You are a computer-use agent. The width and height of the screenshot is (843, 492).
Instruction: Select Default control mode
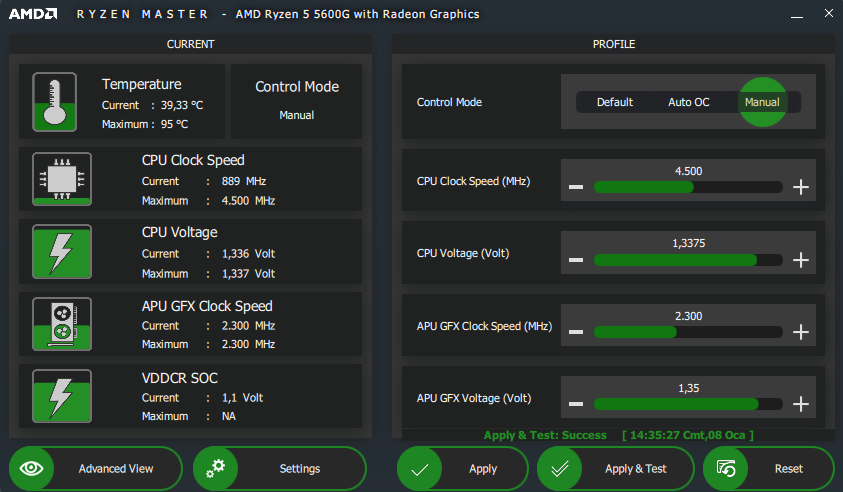tap(615, 102)
